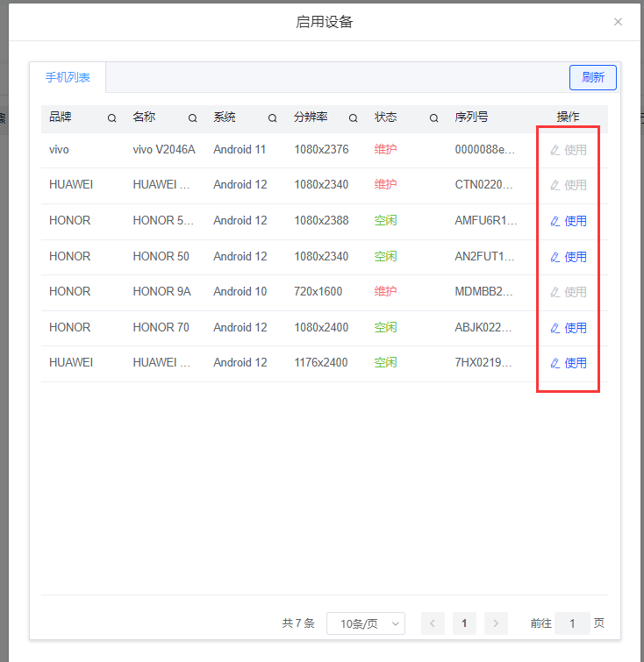Click search icon in 分辨率 column header
Screen dimensions: 644x662
353,118
